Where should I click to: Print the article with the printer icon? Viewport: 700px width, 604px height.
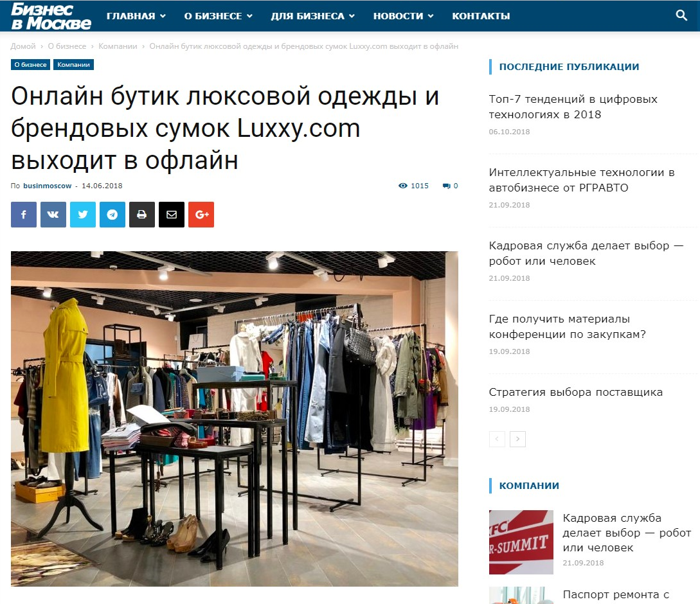142,215
